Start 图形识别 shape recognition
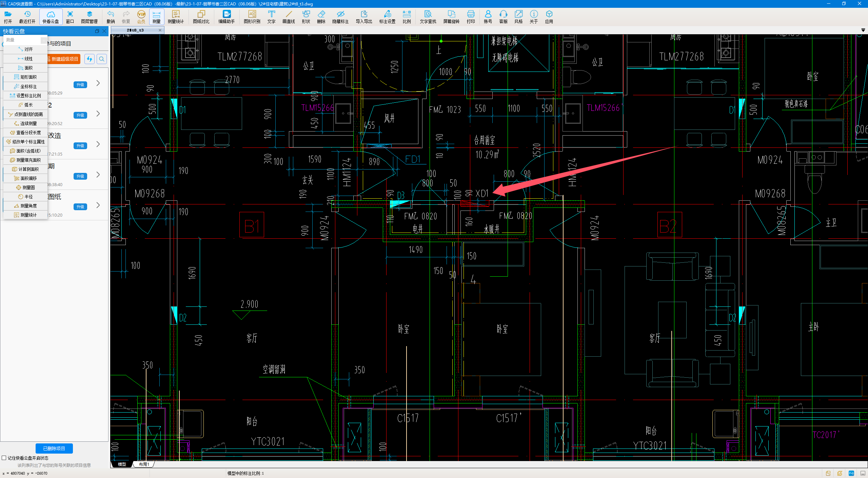This screenshot has height=478, width=868. 252,17
